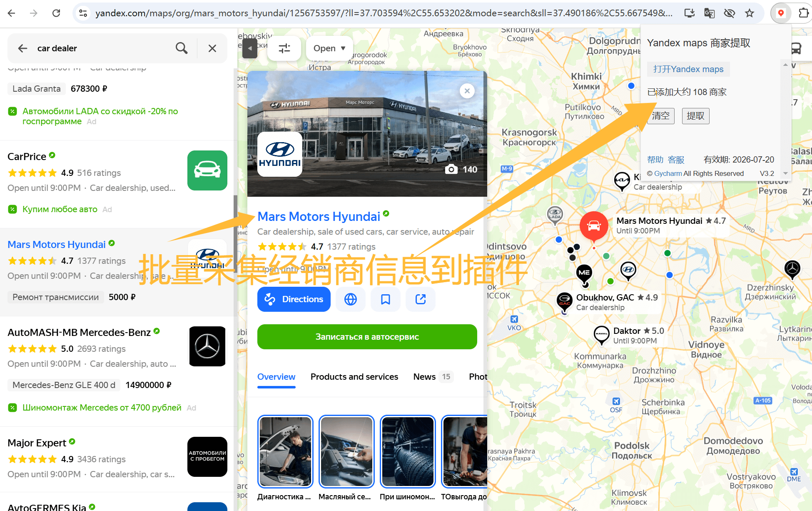This screenshot has height=511, width=812.
Task: Click the search magnifier icon
Action: point(181,48)
